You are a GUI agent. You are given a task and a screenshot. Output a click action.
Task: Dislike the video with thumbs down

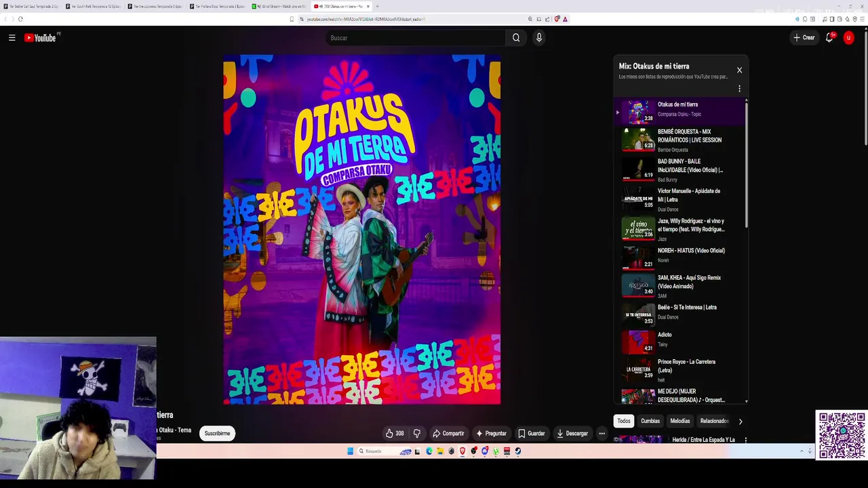point(417,434)
